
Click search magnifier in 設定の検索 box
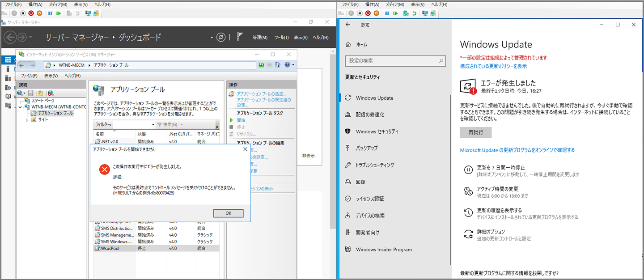tap(441, 61)
